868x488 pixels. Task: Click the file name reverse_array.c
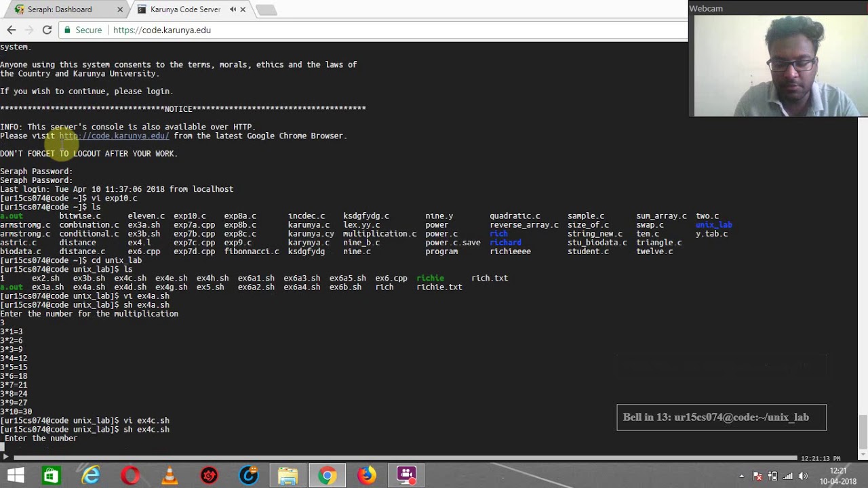coord(524,225)
